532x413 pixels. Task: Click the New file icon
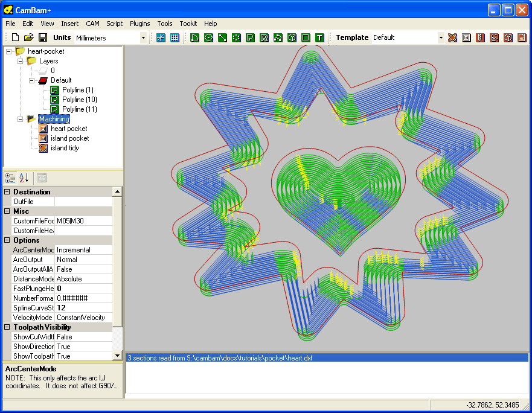point(16,37)
